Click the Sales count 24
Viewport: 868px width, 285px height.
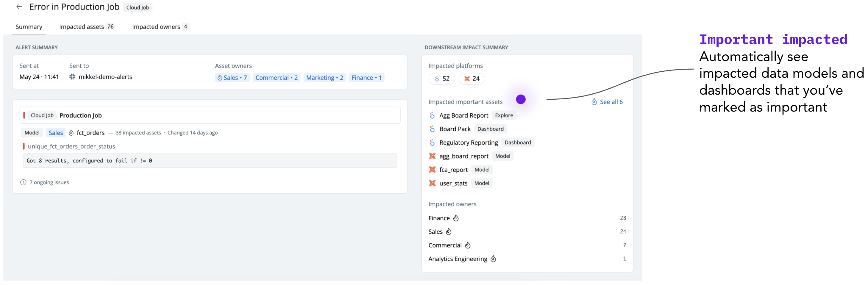click(623, 231)
